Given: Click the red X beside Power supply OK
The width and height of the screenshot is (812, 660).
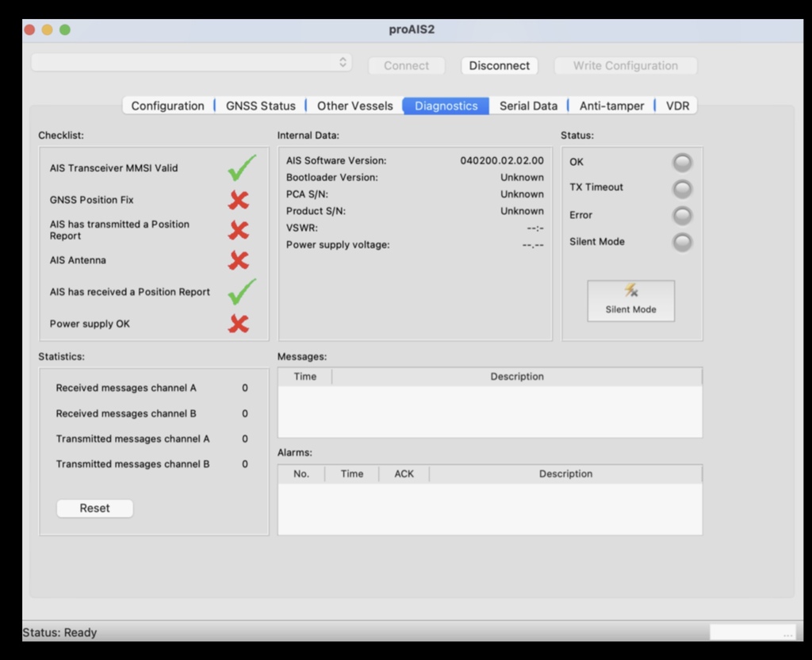Looking at the screenshot, I should 239,324.
